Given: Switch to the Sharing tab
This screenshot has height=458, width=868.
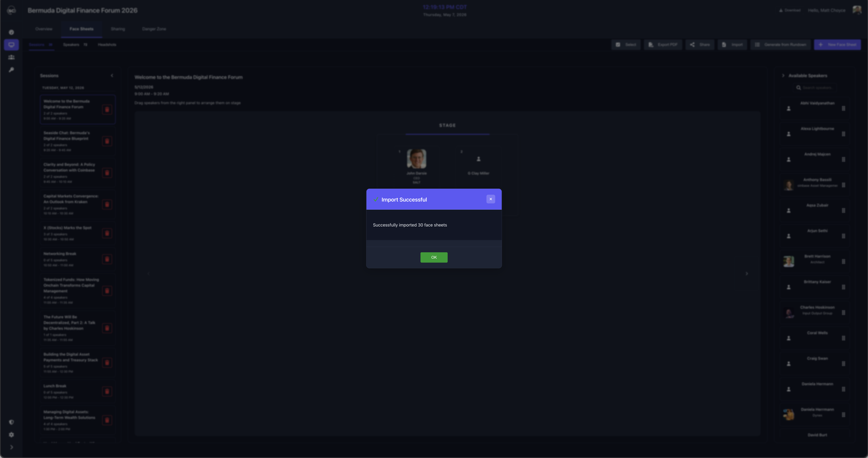Looking at the screenshot, I should 118,29.
